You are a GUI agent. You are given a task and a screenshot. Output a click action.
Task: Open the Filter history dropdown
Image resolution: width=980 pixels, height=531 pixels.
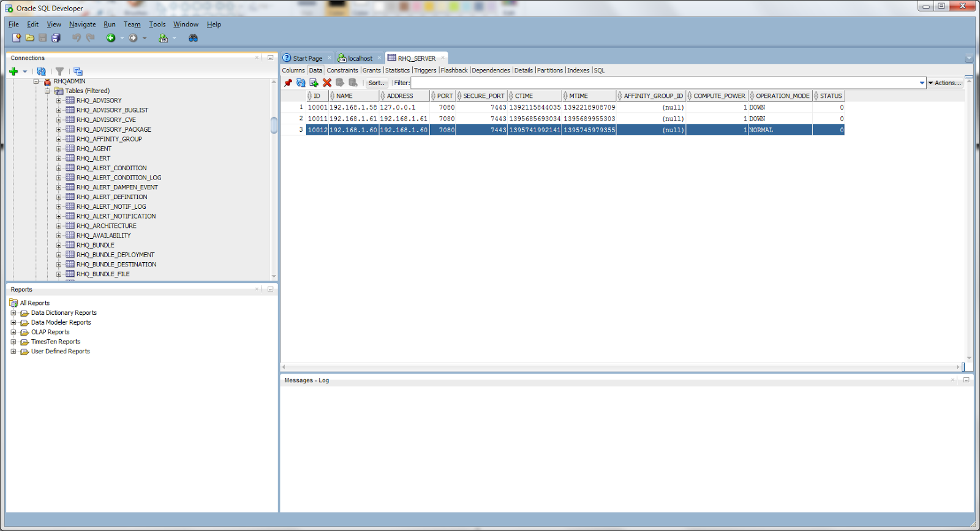[922, 83]
